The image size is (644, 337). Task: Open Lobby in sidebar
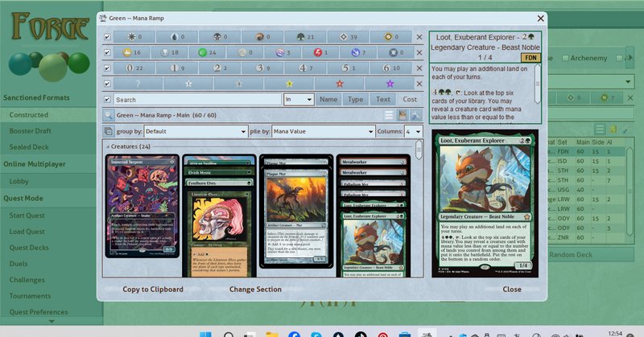click(19, 181)
